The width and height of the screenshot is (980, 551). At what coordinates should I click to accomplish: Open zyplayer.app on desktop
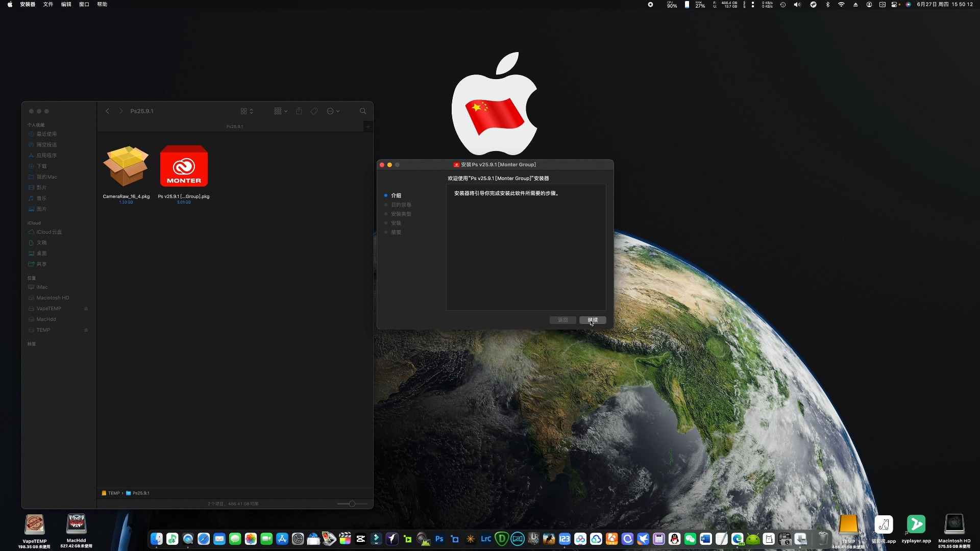pos(916,529)
